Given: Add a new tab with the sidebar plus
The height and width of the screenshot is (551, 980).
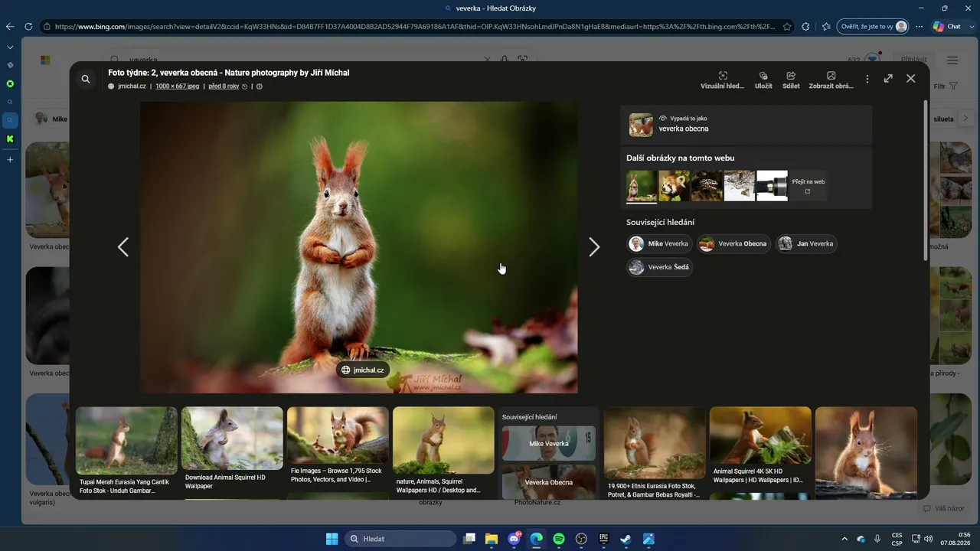Looking at the screenshot, I should [10, 160].
